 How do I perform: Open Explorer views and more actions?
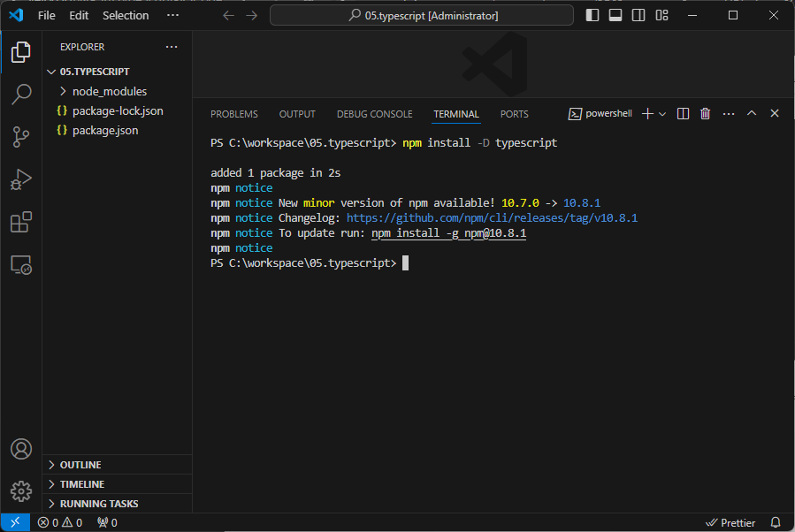(x=172, y=47)
